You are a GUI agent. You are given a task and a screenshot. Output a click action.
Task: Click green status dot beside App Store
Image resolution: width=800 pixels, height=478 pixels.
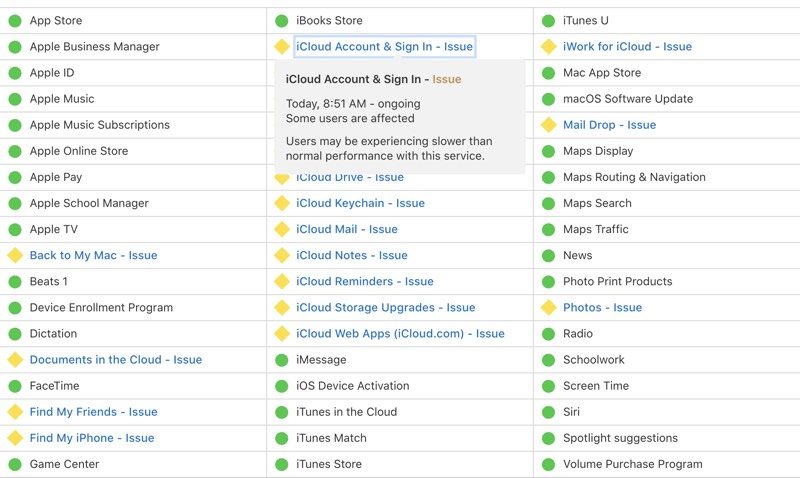point(15,21)
